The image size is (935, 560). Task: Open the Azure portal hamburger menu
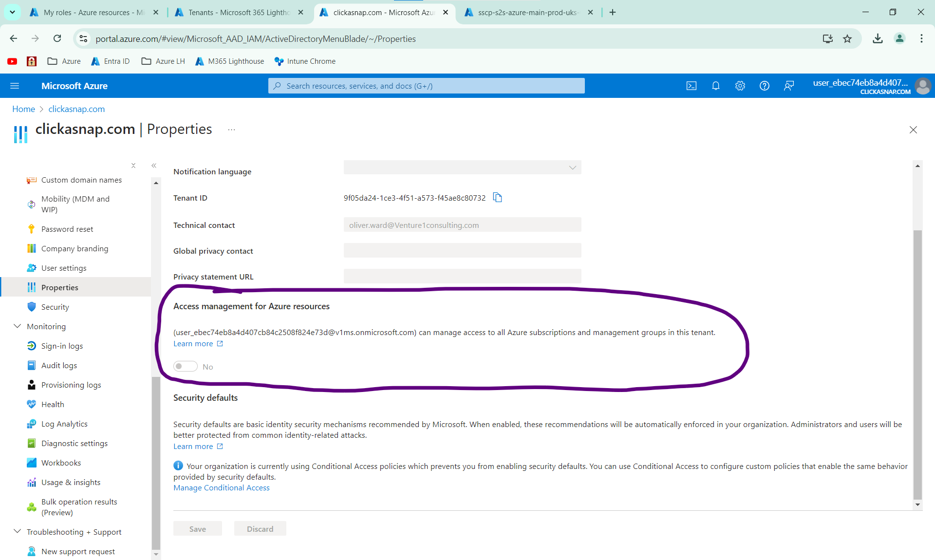coord(15,86)
